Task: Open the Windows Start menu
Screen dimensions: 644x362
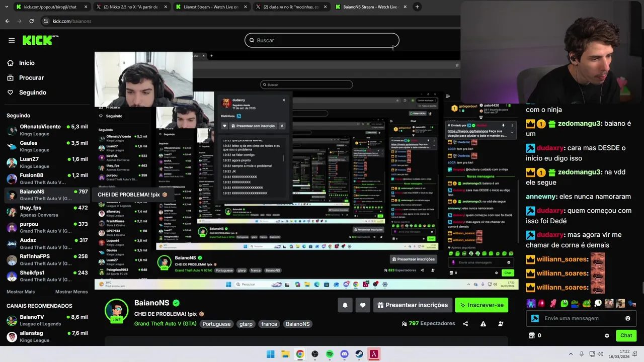Action: (x=271, y=354)
